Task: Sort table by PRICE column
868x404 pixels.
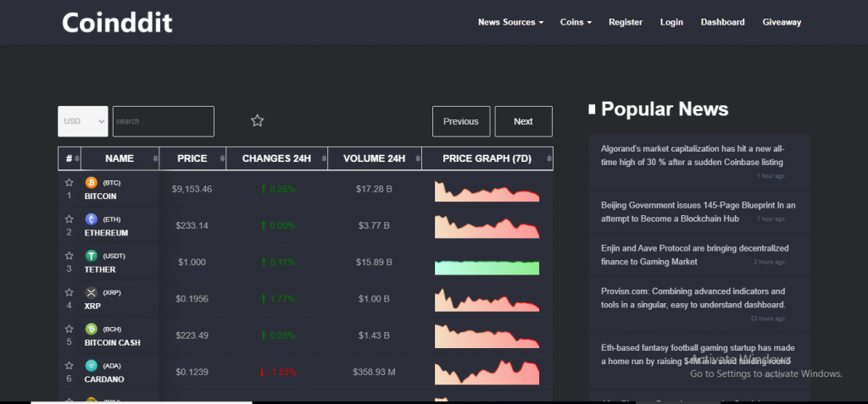Action: coord(192,159)
